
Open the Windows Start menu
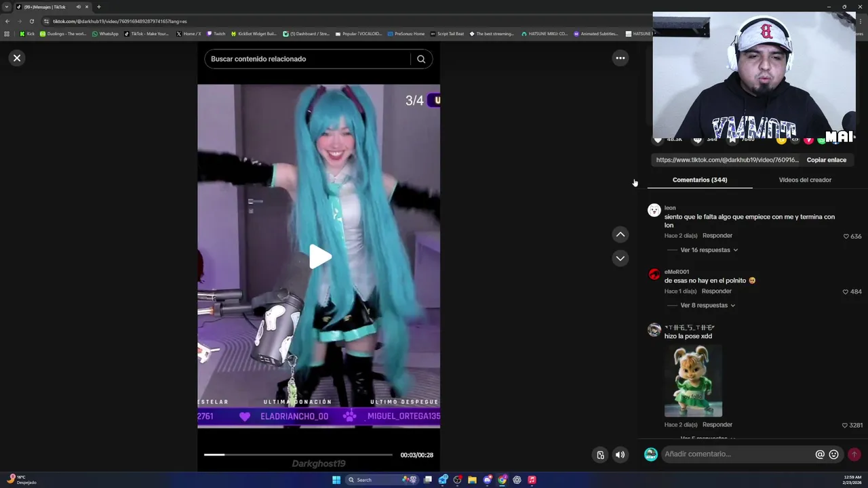[336, 480]
